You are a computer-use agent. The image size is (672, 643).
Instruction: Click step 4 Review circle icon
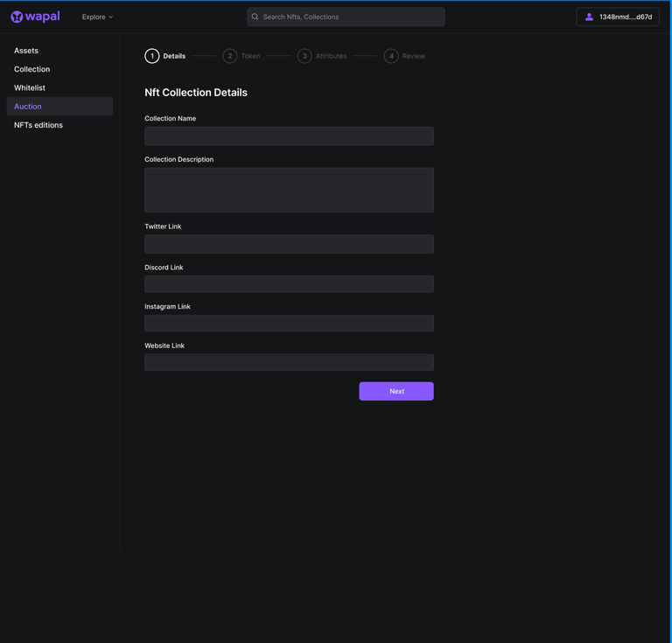391,56
